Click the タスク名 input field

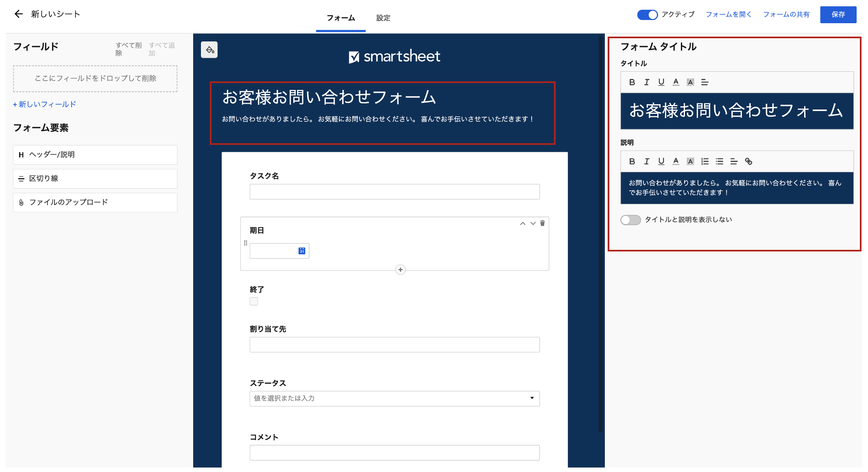click(395, 192)
